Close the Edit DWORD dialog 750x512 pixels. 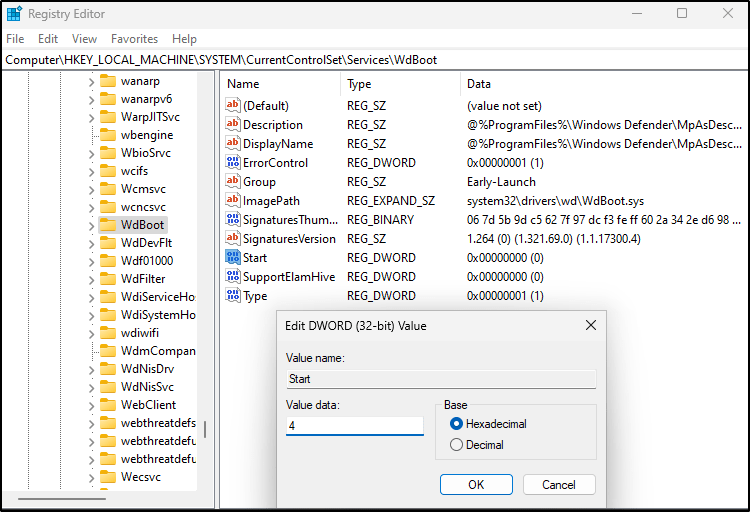coord(590,325)
